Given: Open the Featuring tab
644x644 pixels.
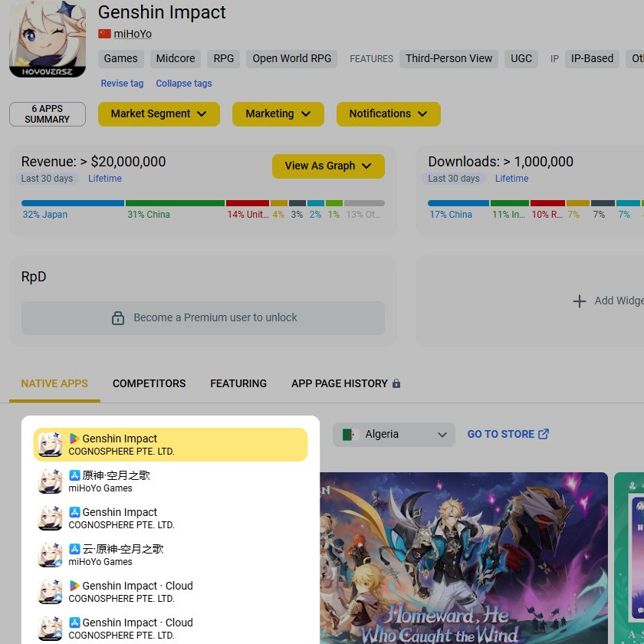Looking at the screenshot, I should pos(238,383).
